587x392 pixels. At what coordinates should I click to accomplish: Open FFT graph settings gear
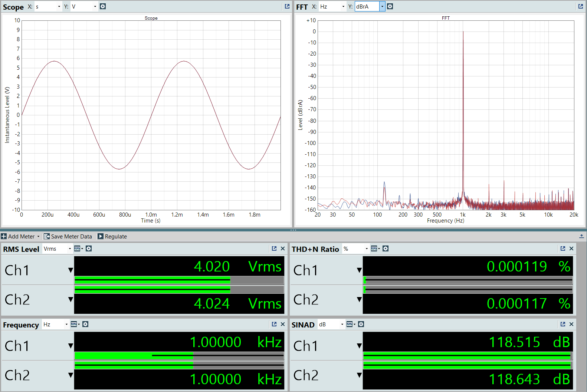390,6
